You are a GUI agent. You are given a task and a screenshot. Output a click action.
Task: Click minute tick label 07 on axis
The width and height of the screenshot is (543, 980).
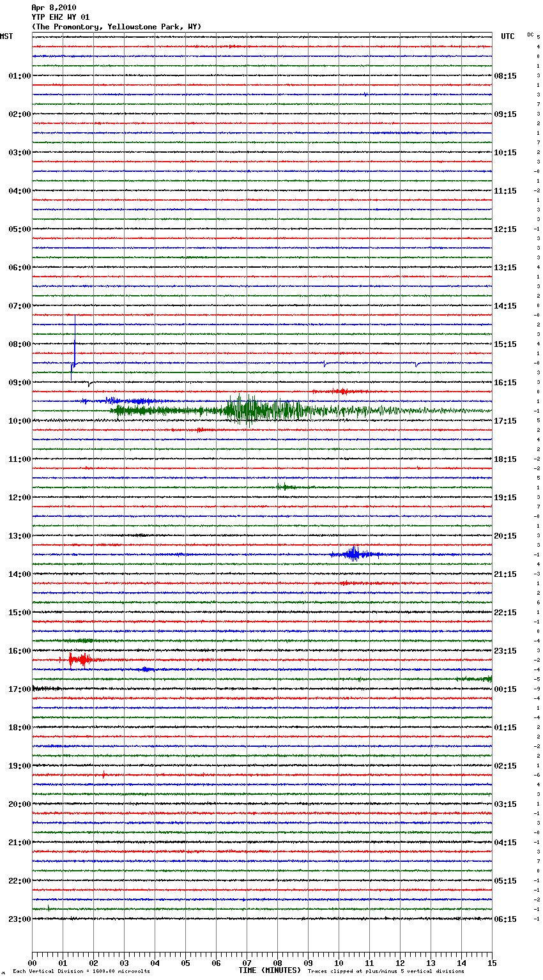click(247, 963)
